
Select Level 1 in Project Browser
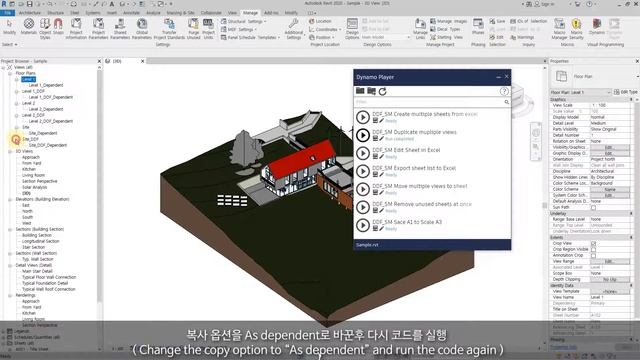[28, 79]
